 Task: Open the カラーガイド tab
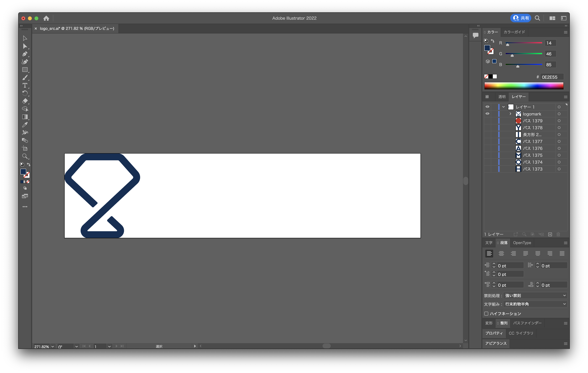click(x=514, y=32)
